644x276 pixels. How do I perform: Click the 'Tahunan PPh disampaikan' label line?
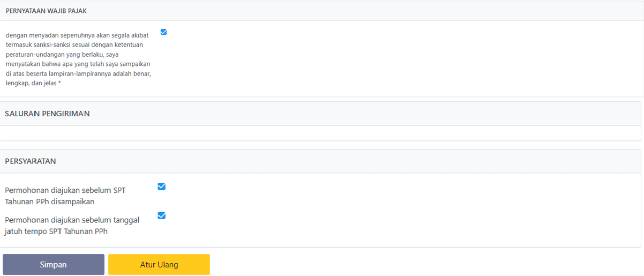(50, 202)
